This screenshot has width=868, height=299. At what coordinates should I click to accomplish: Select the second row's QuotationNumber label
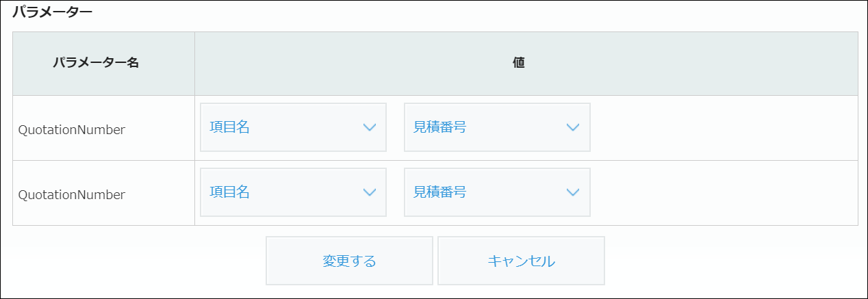(72, 194)
